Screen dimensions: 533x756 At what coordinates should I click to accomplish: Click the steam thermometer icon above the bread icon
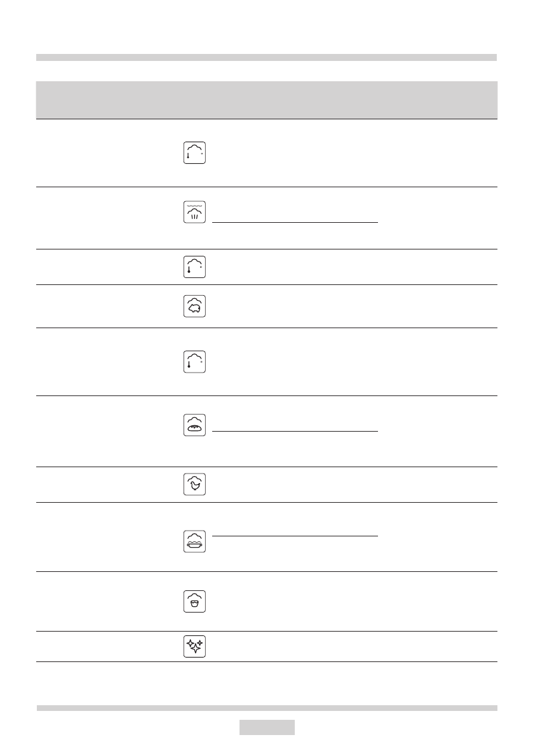pyautogui.click(x=194, y=362)
